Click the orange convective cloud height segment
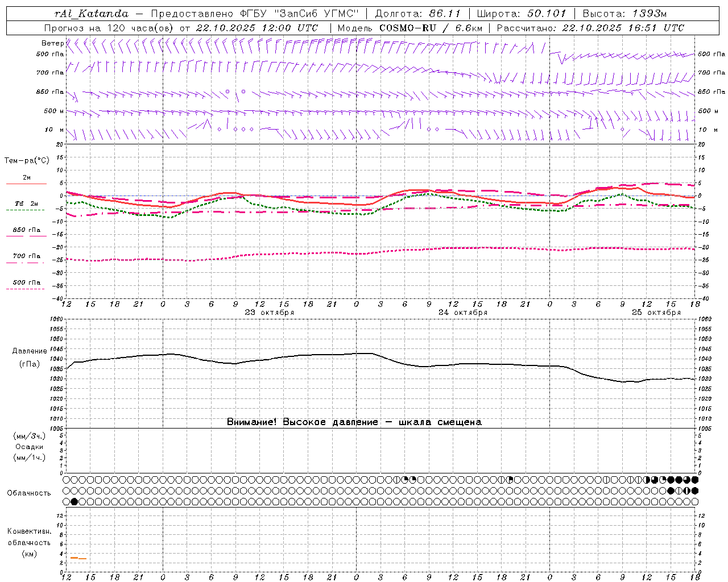728x582 pixels. click(78, 558)
